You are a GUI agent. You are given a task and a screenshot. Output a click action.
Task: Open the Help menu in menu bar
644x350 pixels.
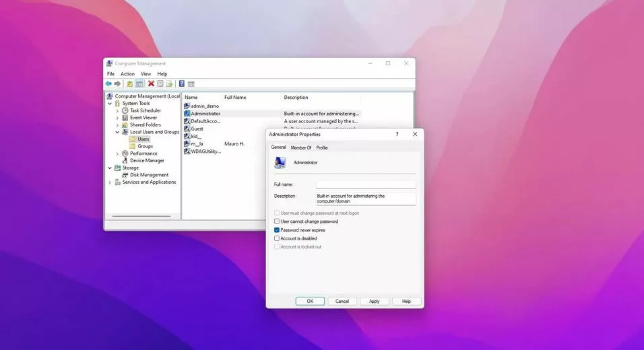tap(162, 74)
